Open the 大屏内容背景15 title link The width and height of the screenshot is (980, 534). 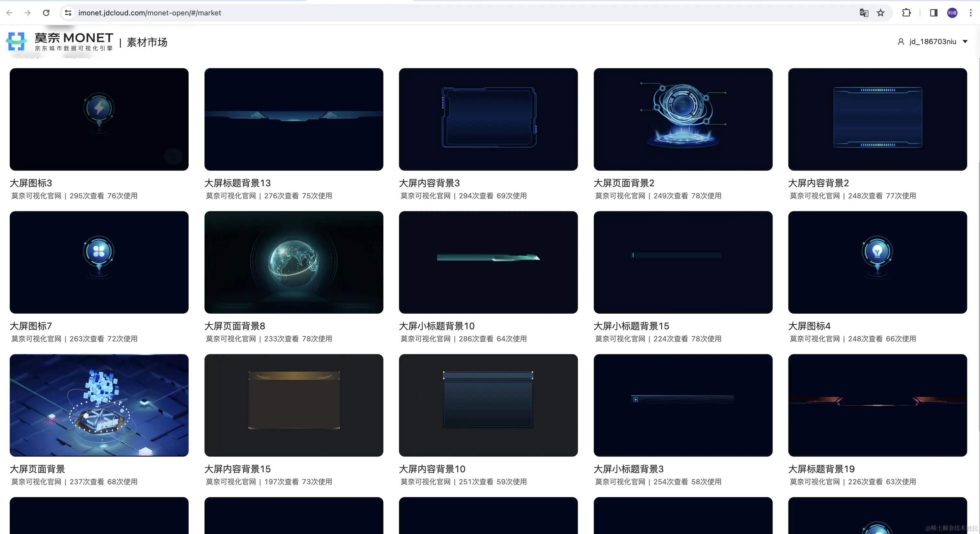click(x=238, y=469)
